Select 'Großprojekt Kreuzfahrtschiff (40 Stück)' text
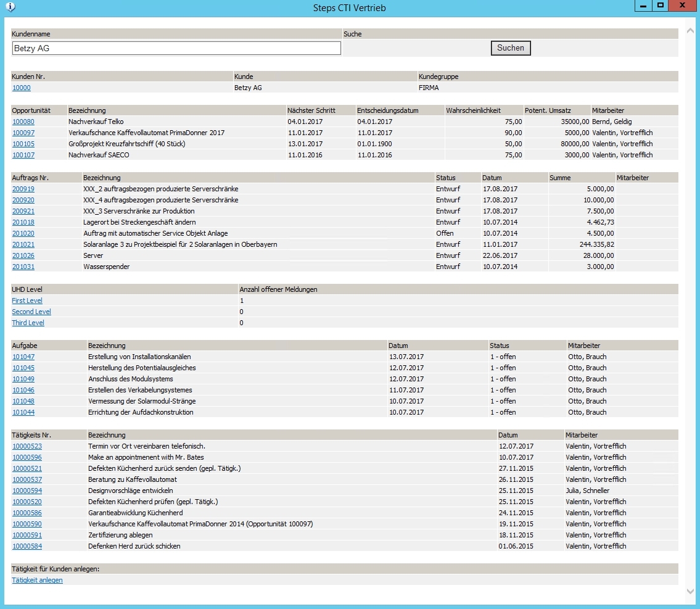 (127, 144)
